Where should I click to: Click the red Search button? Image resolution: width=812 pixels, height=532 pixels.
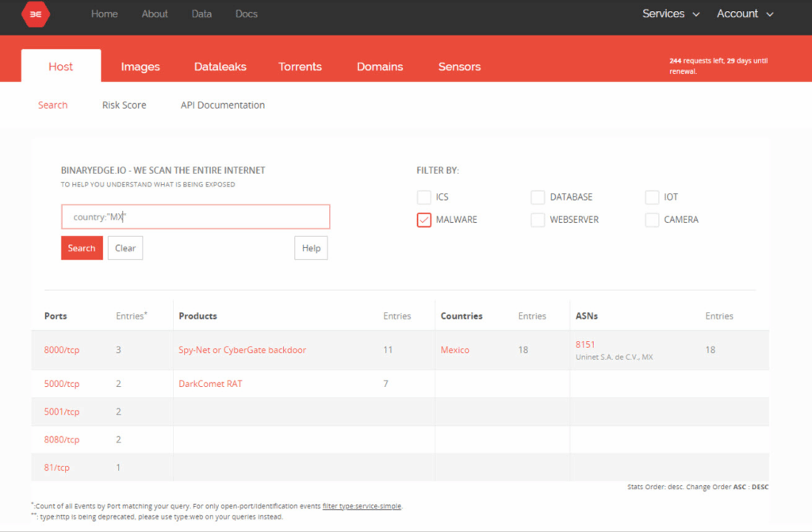[82, 248]
